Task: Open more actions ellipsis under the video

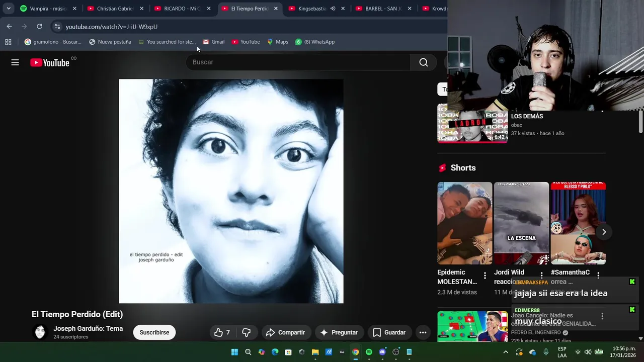Action: point(423,332)
